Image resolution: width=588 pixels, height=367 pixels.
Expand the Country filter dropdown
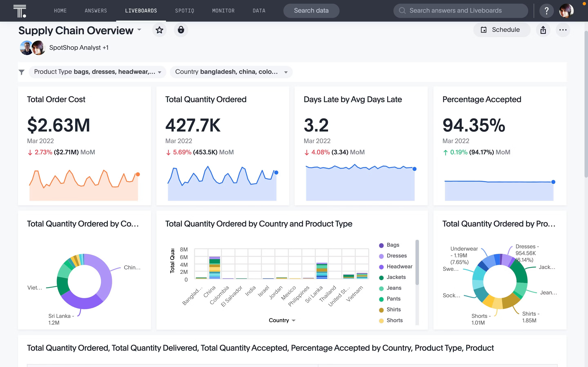click(x=286, y=71)
